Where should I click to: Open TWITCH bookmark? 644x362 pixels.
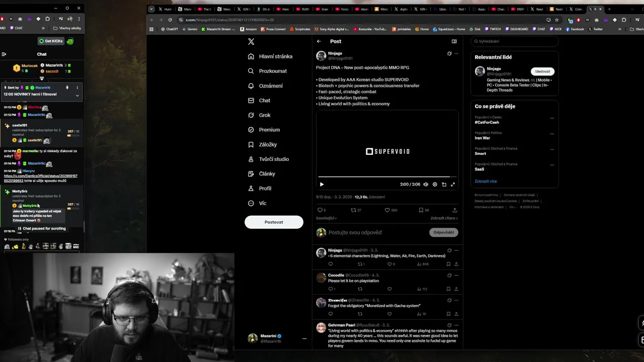point(493,29)
